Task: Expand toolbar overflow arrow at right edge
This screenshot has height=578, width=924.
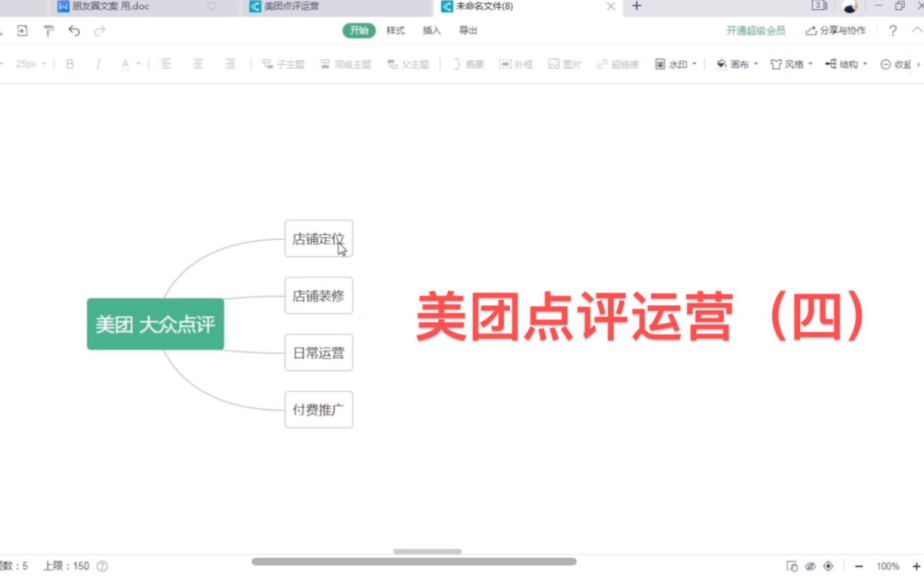Action: 919,64
